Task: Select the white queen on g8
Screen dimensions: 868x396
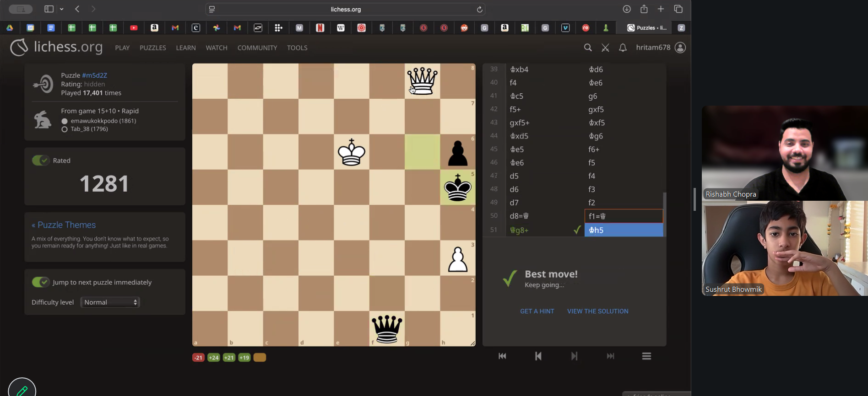Action: (x=422, y=81)
